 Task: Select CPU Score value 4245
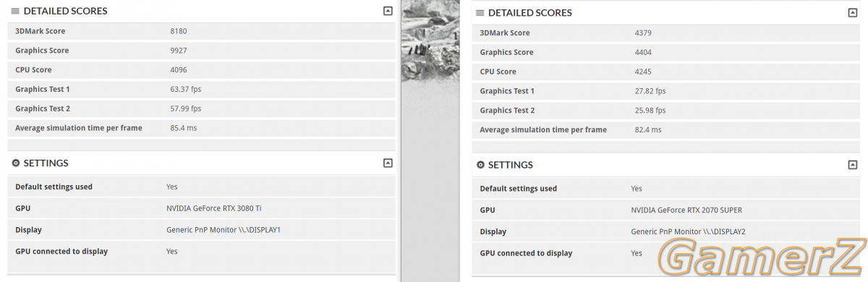(642, 72)
